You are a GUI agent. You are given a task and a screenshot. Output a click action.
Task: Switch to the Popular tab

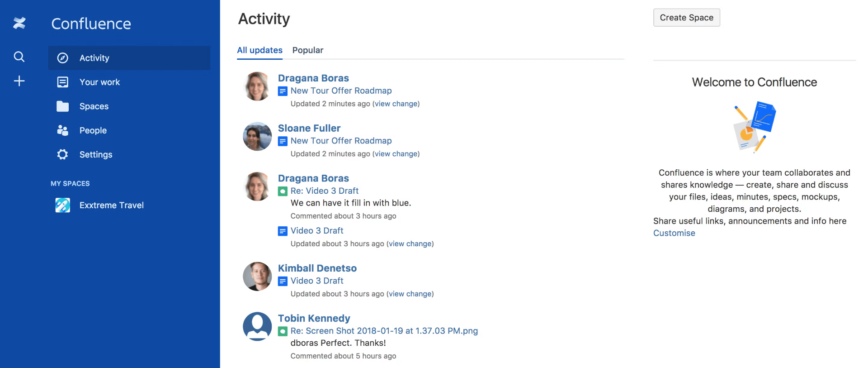point(308,50)
